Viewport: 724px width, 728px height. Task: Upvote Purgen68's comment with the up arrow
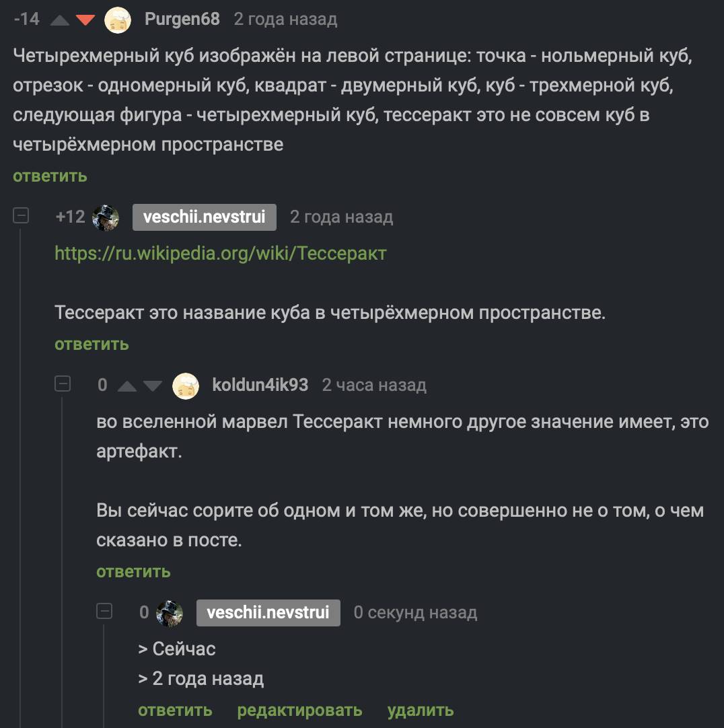pos(61,20)
